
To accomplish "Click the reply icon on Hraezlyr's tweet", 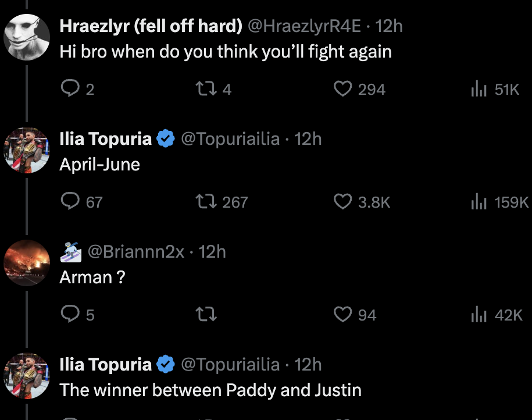I will tap(70, 89).
